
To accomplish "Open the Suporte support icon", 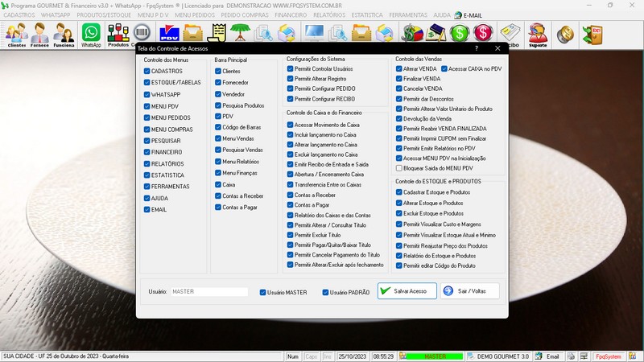I will (x=538, y=35).
